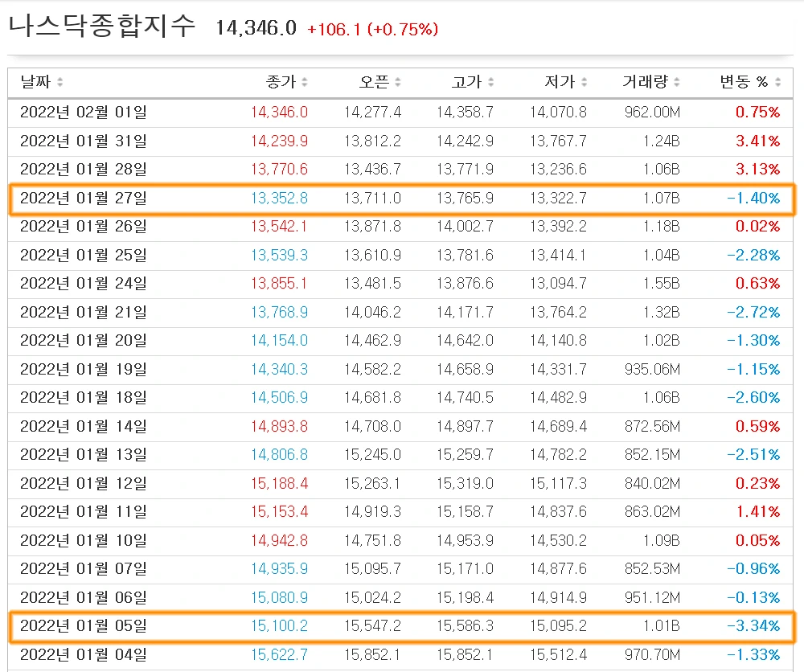Click volume value 935.06M
The image size is (804, 672).
pos(652,369)
